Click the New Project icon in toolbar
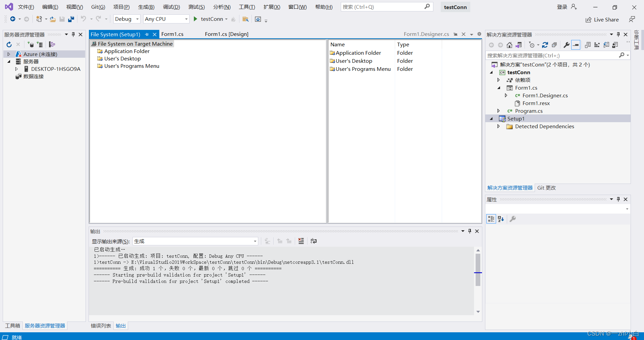 [39, 19]
